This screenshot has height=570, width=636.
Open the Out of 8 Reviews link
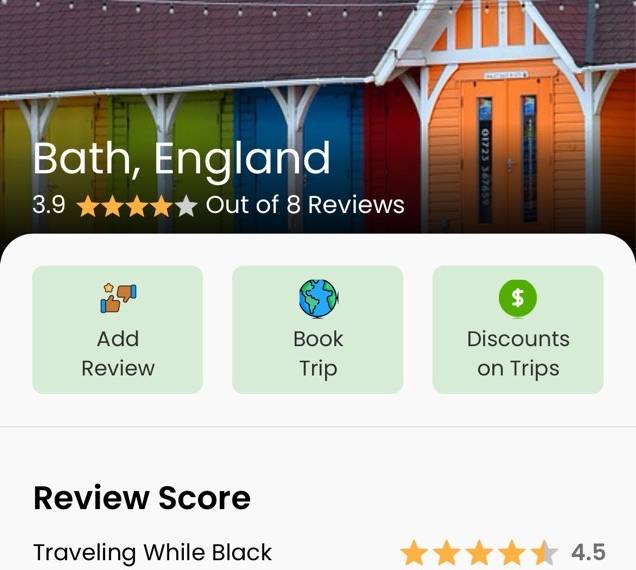coord(305,204)
